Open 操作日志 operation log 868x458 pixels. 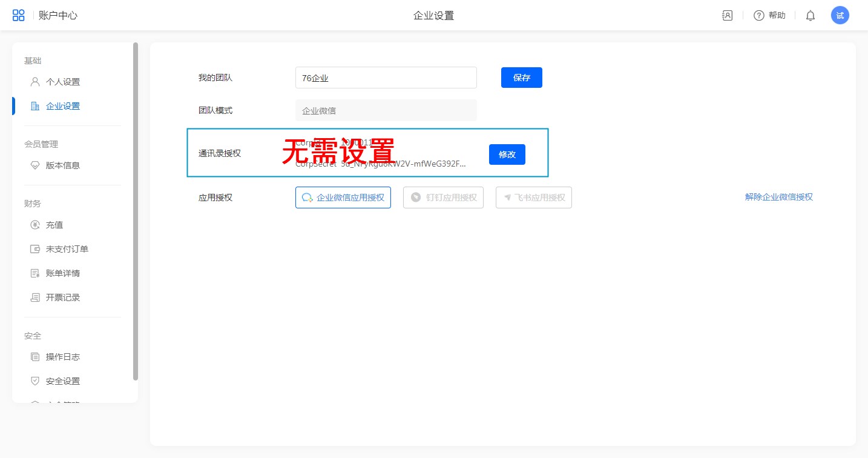pyautogui.click(x=62, y=357)
